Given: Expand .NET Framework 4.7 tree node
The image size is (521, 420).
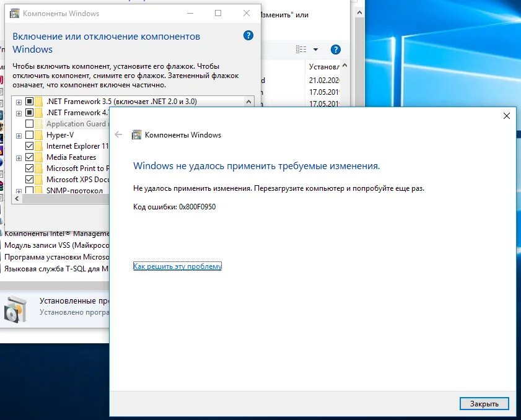Looking at the screenshot, I should click(19, 113).
